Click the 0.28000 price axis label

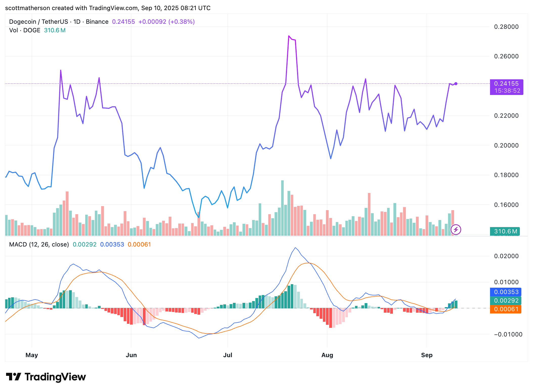coord(506,27)
